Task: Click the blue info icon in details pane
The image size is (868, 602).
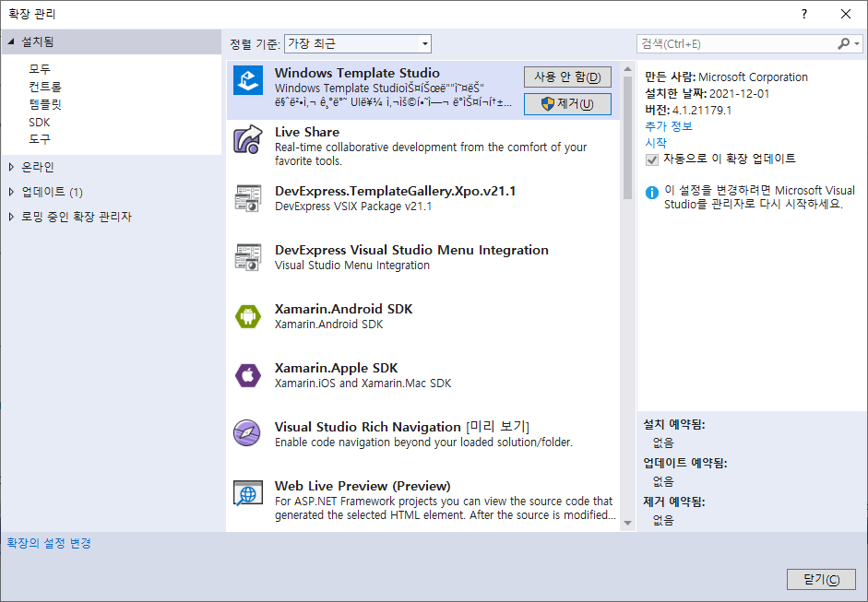Action: click(x=652, y=193)
